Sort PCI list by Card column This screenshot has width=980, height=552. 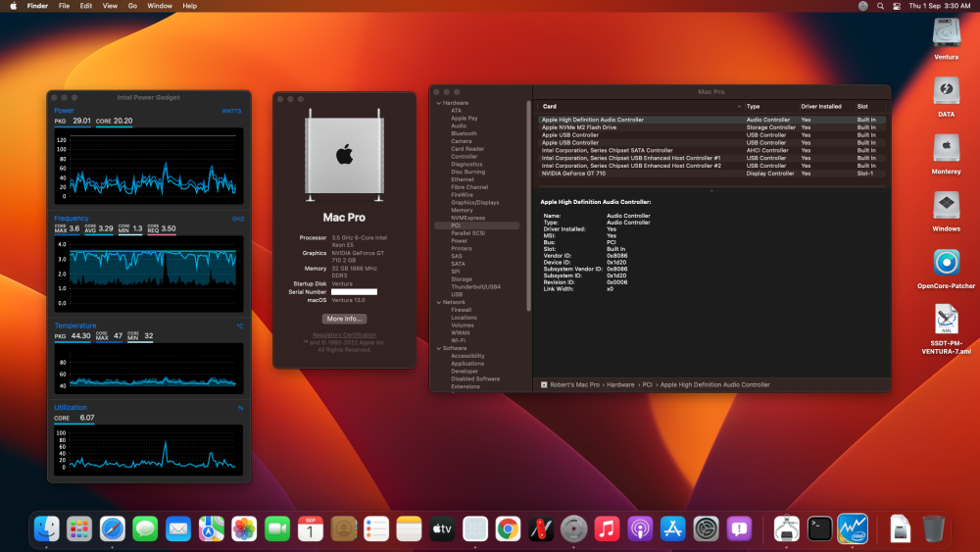641,106
